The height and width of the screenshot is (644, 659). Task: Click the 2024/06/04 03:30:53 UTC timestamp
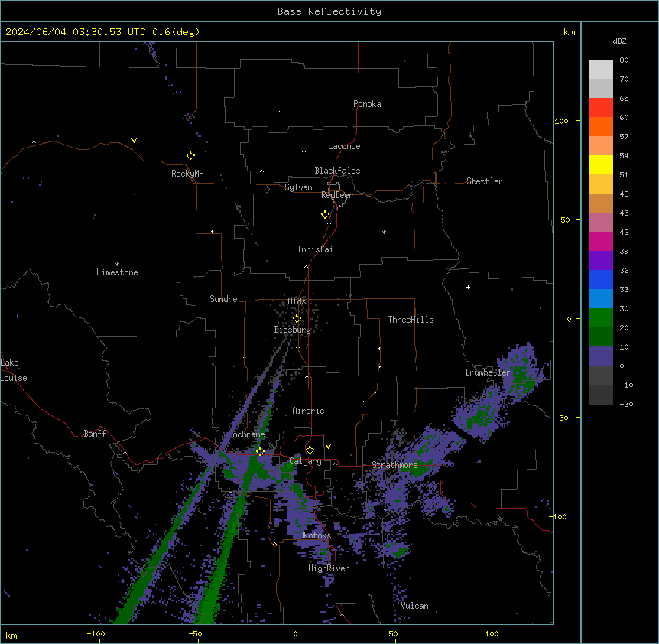tap(75, 32)
